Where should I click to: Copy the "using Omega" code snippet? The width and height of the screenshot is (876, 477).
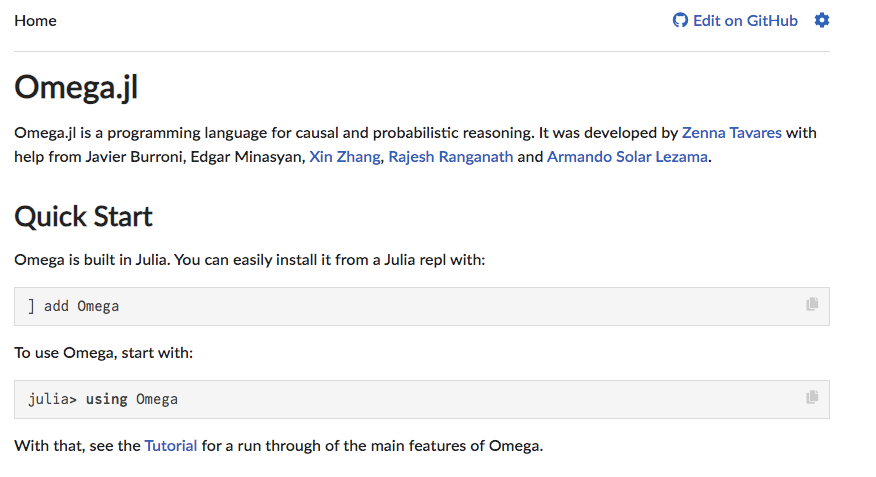pos(812,397)
